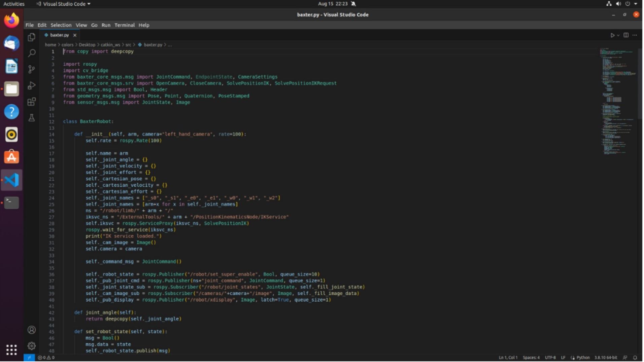Click 'class BaxterRobot:' in editor
The width and height of the screenshot is (644, 362).
88,121
